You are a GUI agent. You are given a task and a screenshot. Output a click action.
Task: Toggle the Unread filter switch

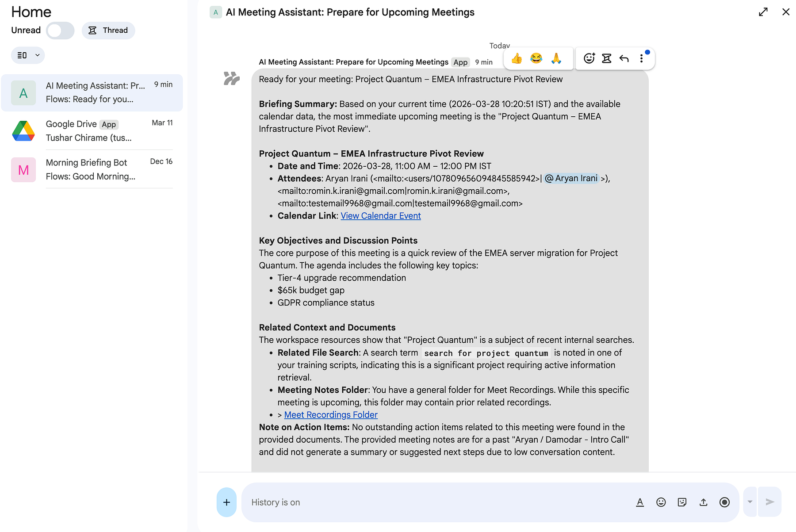[61, 31]
